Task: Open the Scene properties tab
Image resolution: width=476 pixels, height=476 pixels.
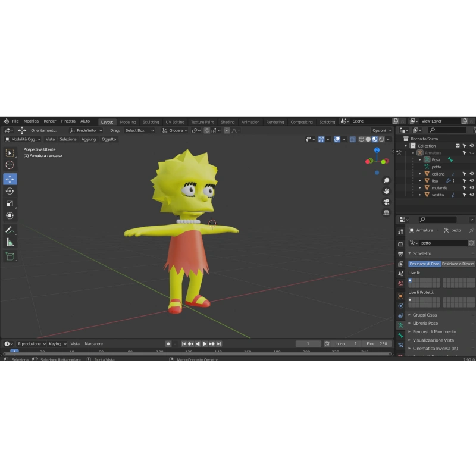Action: coord(400,274)
